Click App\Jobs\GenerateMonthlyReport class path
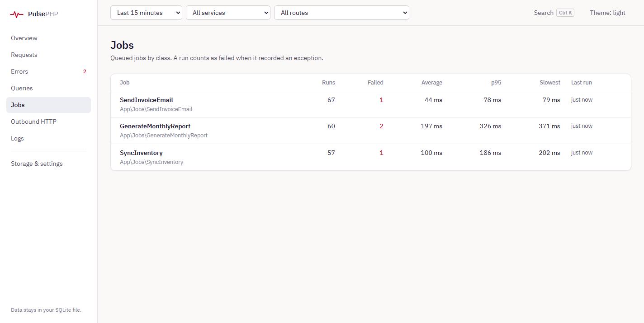Viewport: 644px width, 323px height. 164,136
